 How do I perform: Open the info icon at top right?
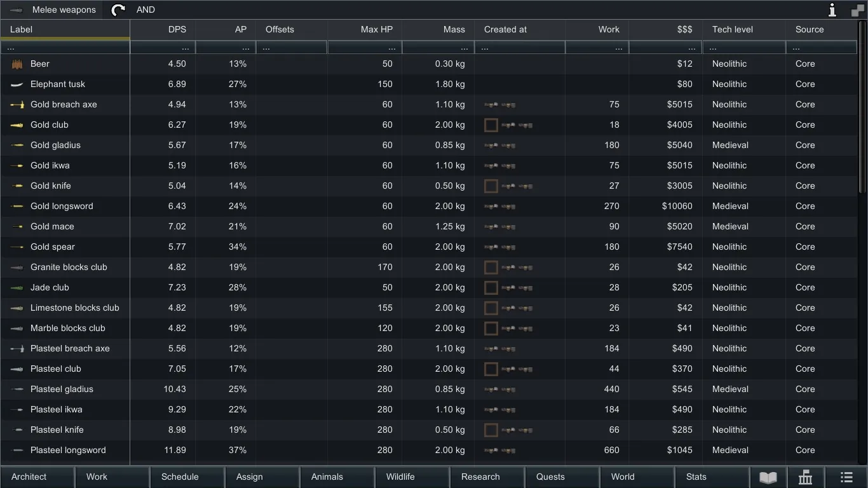coord(832,10)
